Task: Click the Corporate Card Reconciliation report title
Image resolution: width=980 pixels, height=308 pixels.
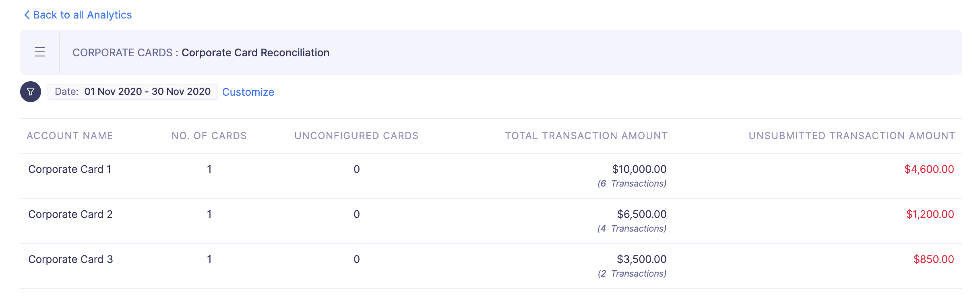Action: (x=255, y=53)
